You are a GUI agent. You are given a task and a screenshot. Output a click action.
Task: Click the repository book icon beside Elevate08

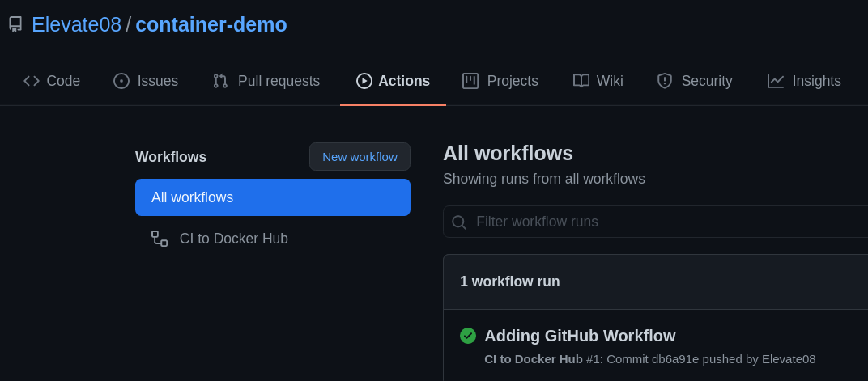point(15,24)
